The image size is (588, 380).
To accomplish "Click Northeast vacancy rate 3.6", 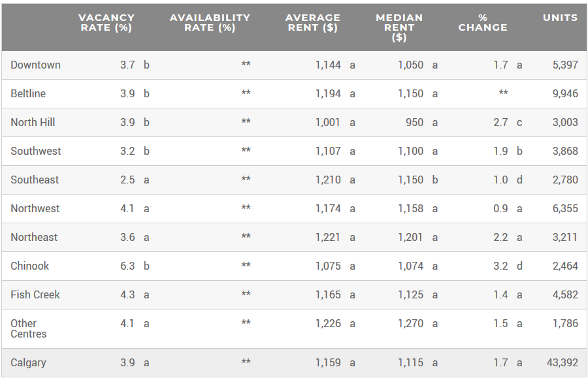I will point(127,237).
